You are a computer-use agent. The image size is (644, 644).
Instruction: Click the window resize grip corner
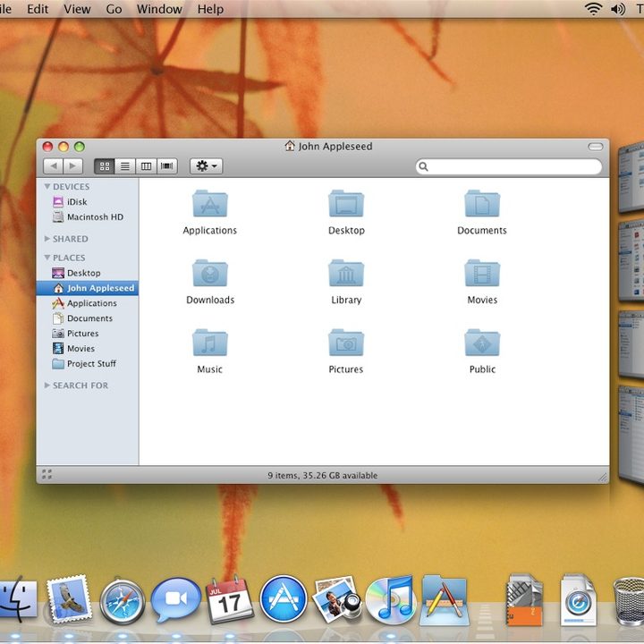603,477
